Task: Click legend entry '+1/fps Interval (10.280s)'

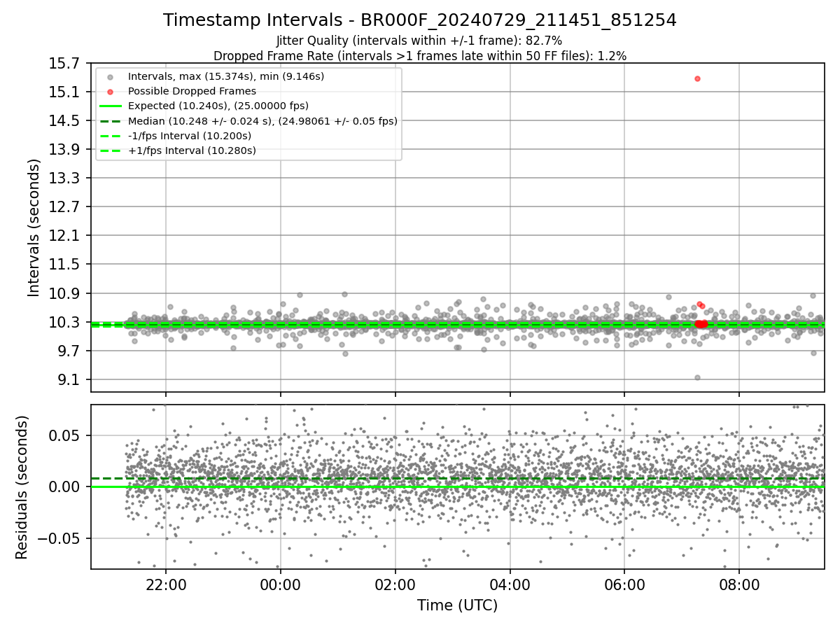Action: click(192, 150)
